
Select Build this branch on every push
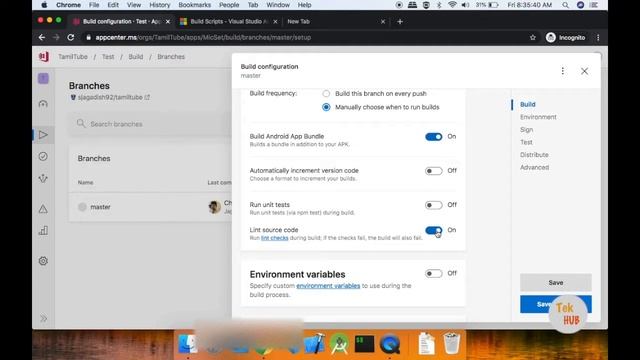click(x=326, y=93)
